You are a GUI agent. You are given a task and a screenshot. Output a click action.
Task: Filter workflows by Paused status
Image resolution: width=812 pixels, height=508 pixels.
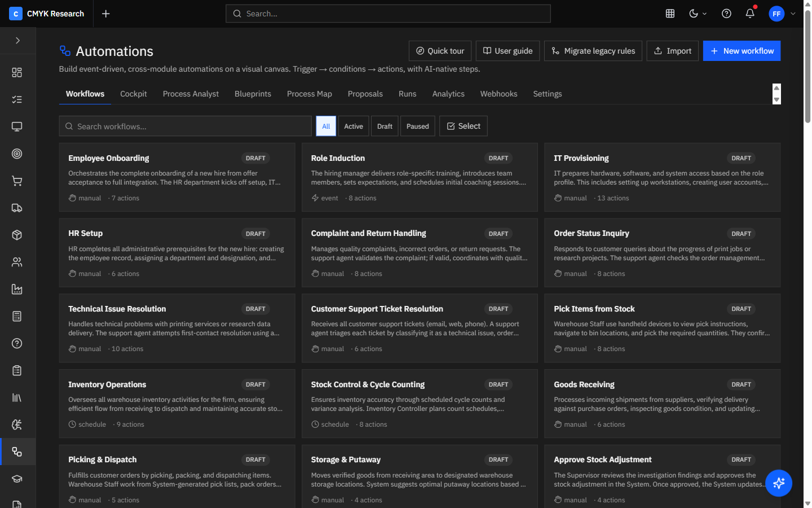tap(418, 126)
